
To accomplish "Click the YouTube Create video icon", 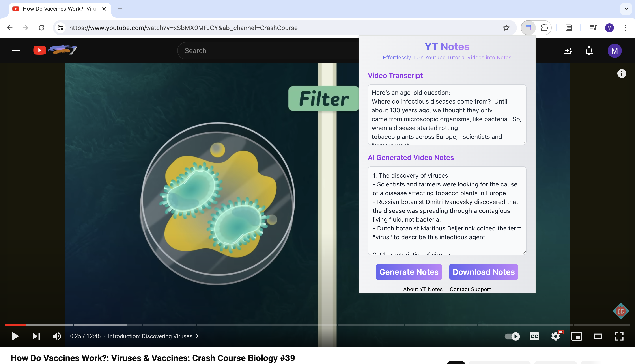I will click(568, 50).
